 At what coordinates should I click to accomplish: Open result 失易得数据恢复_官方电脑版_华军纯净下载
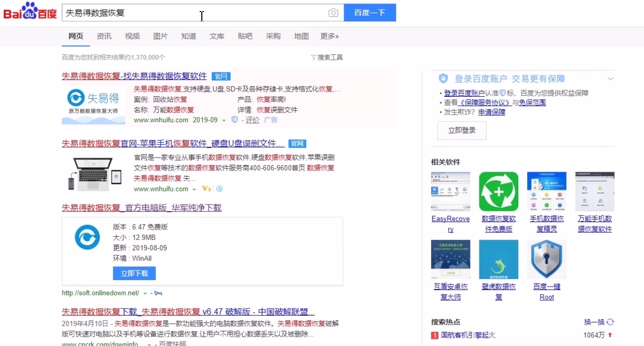[x=141, y=207]
